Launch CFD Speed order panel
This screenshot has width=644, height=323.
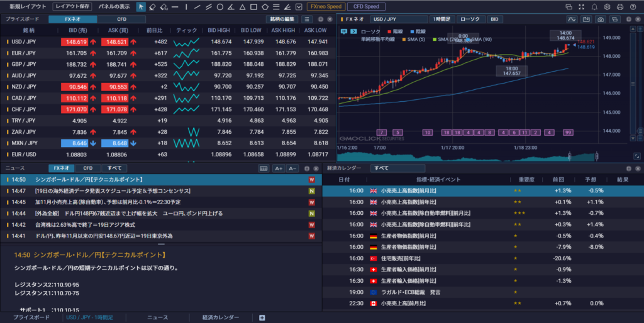366,6
